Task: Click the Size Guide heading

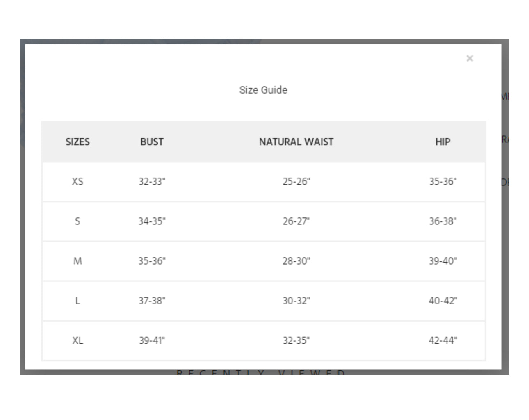Action: [263, 90]
